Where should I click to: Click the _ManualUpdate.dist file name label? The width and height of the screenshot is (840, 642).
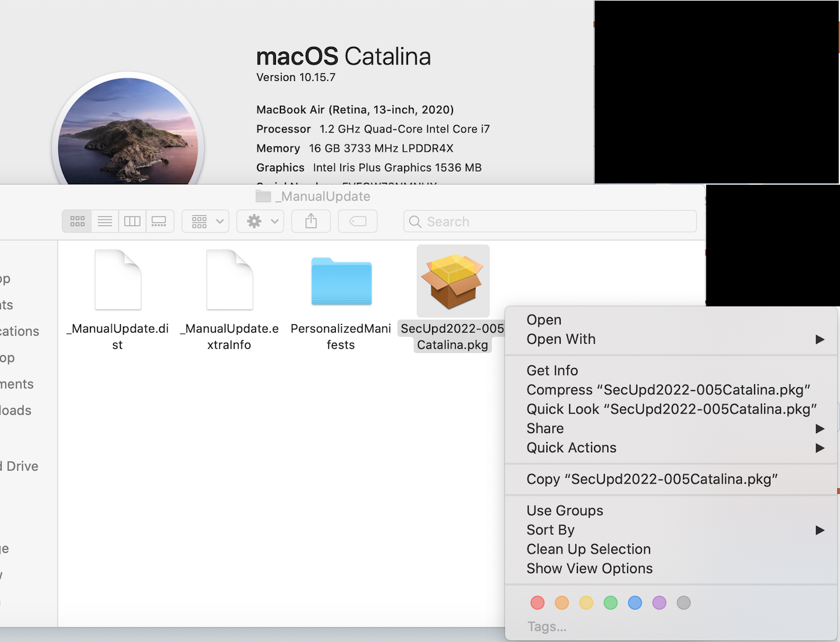click(x=118, y=336)
